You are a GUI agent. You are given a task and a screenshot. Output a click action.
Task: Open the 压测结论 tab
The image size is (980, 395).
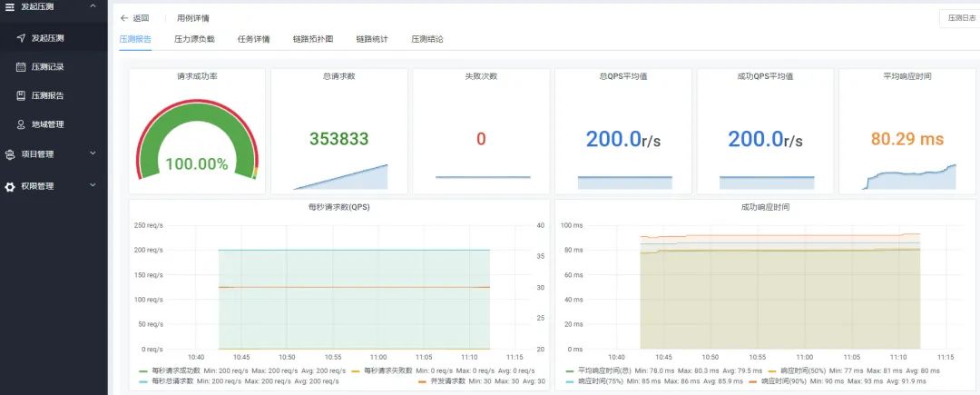[427, 39]
